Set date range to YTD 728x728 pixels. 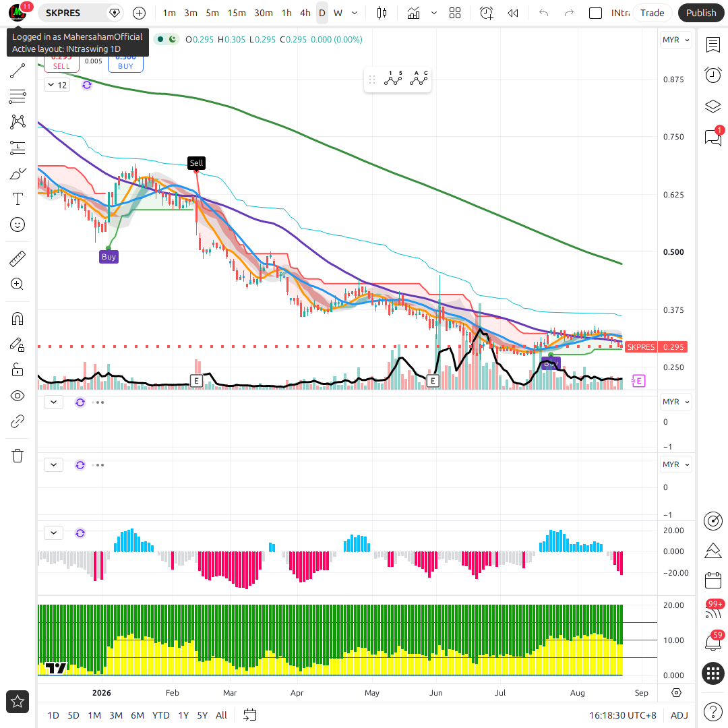[x=160, y=715]
